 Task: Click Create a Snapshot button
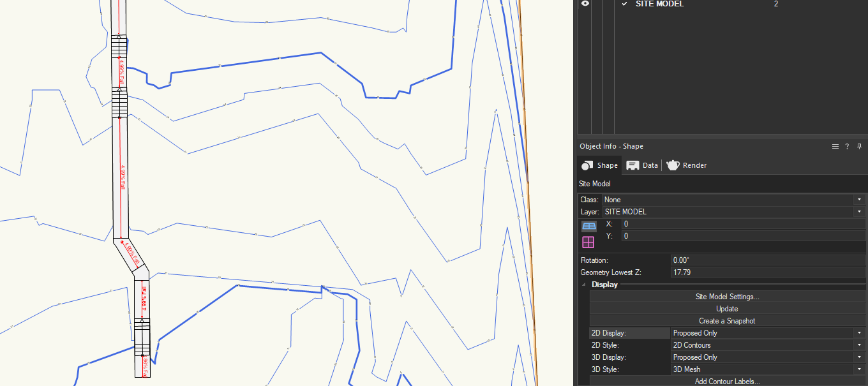click(727, 321)
